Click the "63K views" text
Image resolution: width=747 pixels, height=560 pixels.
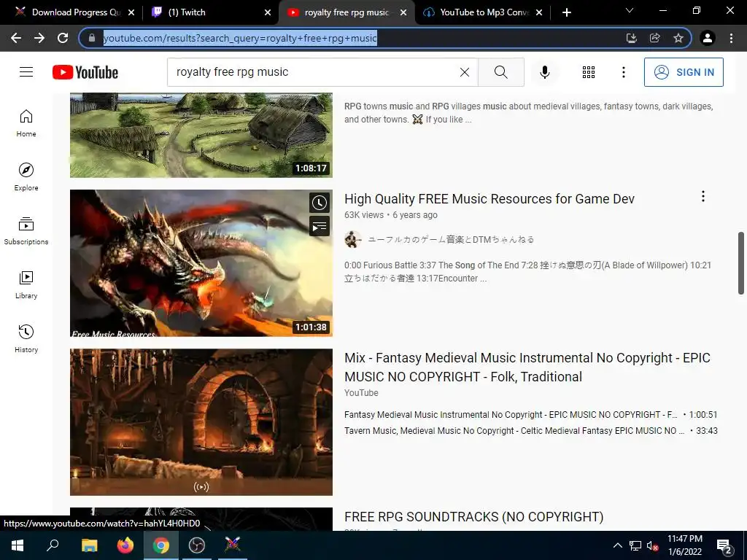(364, 215)
